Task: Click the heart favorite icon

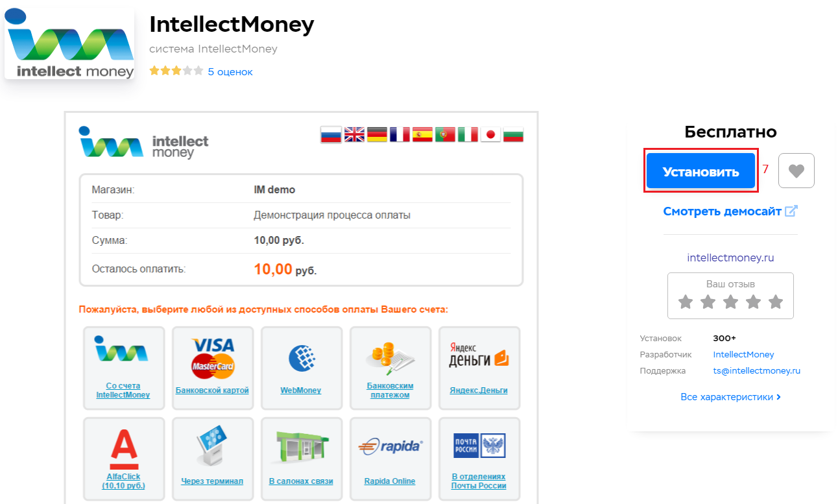Action: [x=796, y=171]
